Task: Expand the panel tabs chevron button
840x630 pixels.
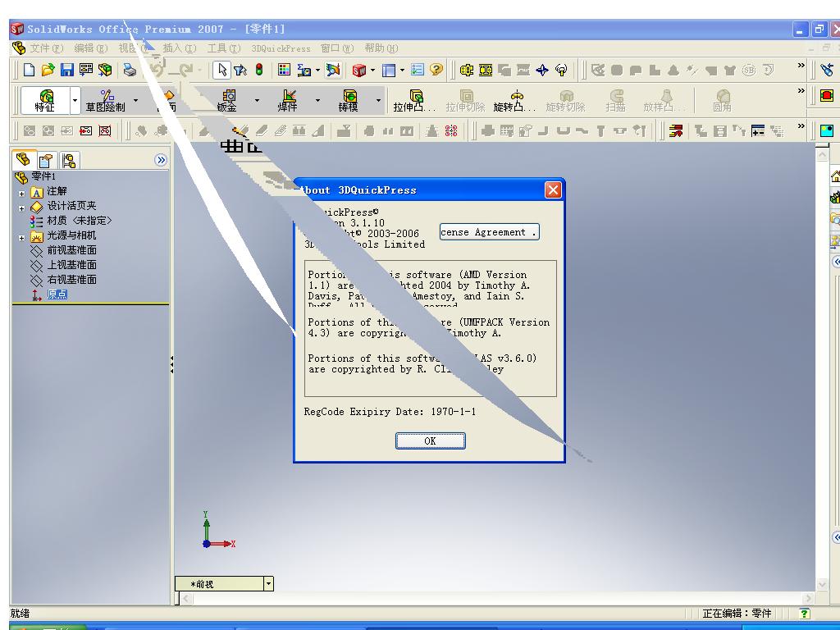Action: [161, 160]
